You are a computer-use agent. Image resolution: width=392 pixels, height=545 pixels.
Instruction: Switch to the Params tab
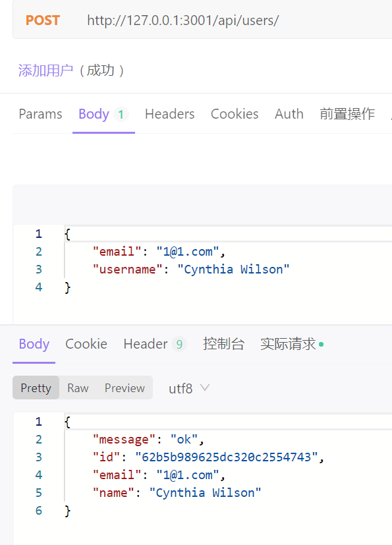[x=40, y=114]
